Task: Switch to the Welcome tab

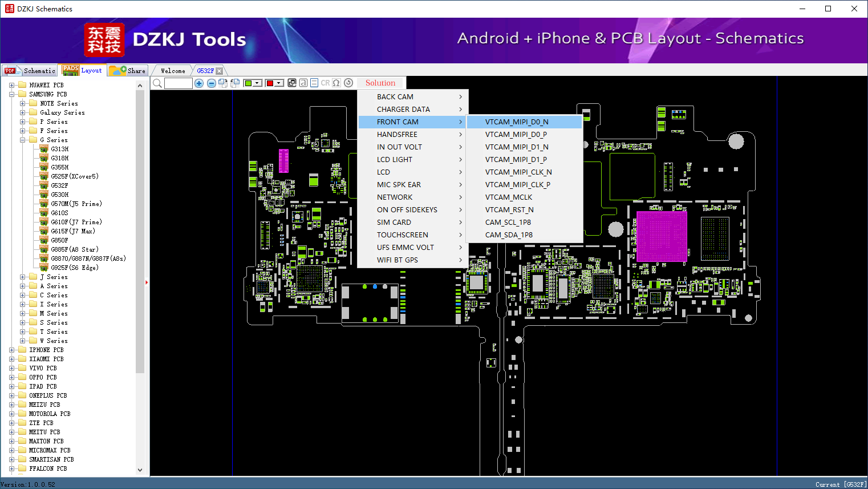Action: 173,71
